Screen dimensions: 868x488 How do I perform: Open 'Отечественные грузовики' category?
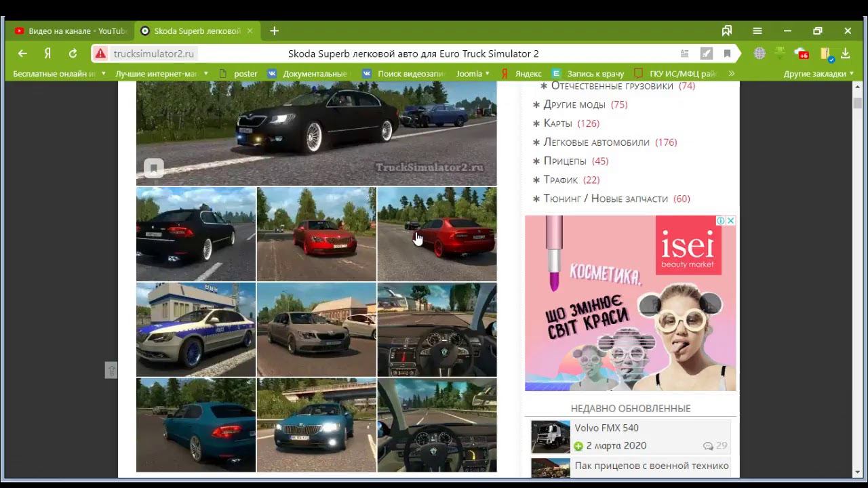click(x=612, y=85)
